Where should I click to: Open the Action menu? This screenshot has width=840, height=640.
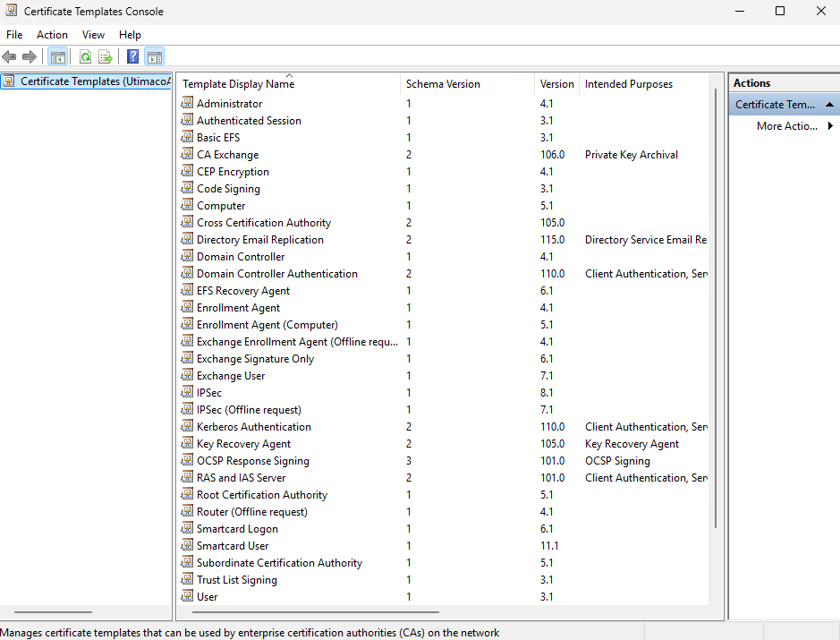click(x=52, y=35)
